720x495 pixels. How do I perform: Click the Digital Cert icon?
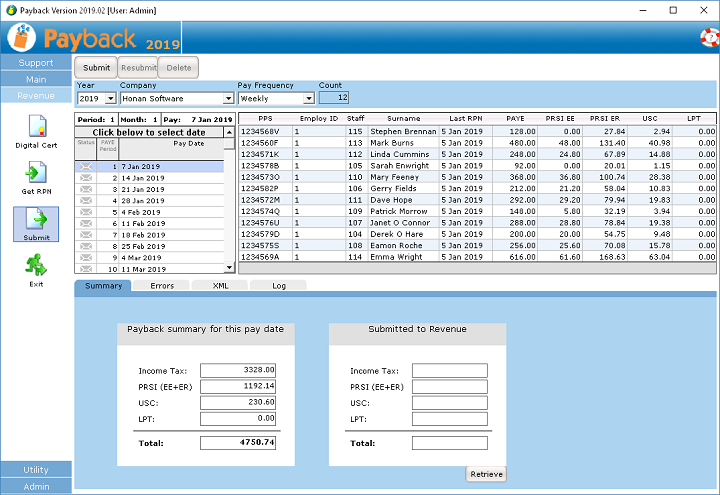tap(36, 127)
